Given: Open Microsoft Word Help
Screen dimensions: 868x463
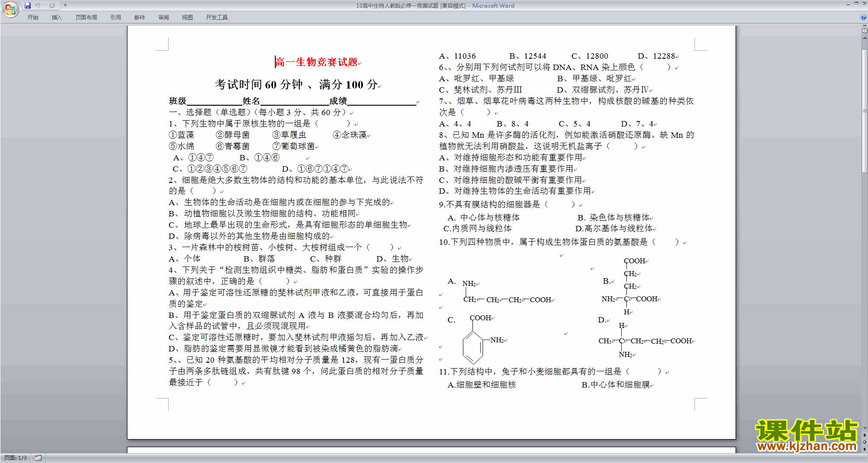Looking at the screenshot, I should point(863,18).
